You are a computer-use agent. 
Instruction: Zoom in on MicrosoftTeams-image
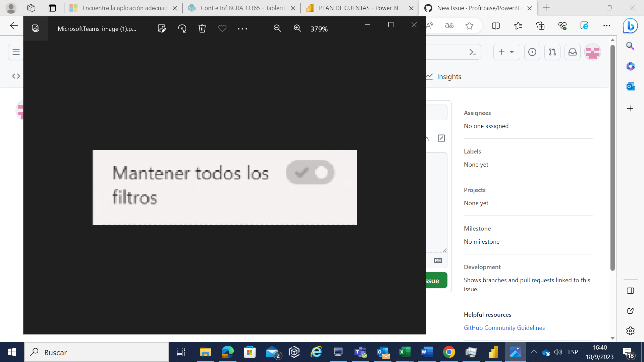(x=297, y=28)
